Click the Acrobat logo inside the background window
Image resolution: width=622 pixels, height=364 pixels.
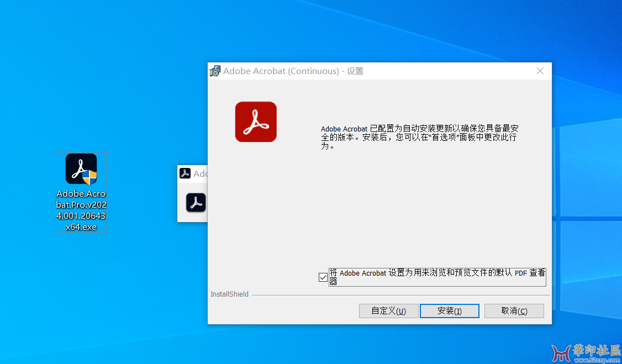[196, 203]
